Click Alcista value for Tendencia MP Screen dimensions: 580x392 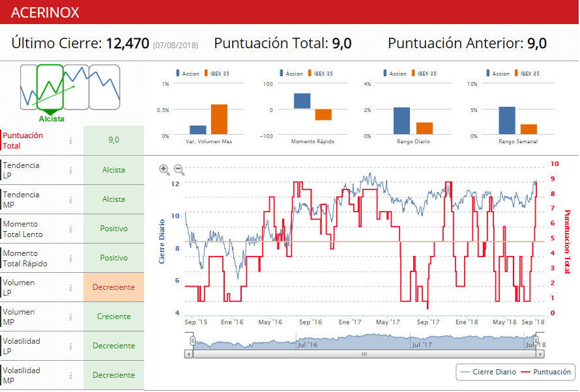pyautogui.click(x=113, y=199)
